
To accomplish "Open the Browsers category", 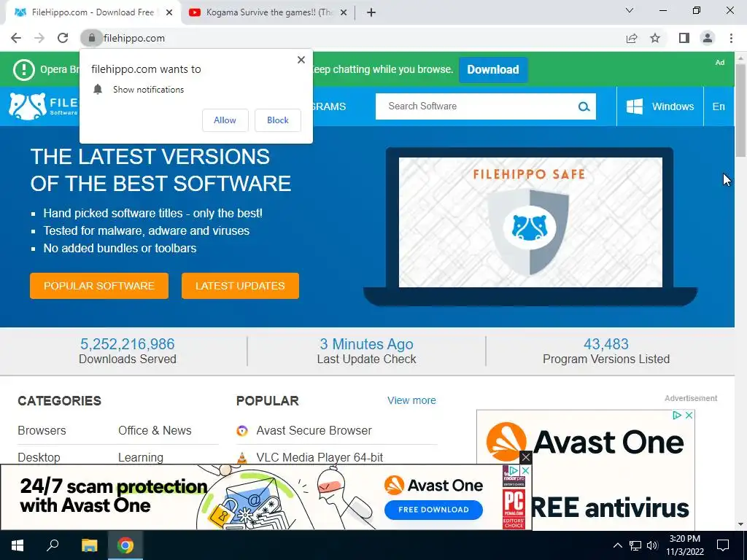I will point(42,430).
